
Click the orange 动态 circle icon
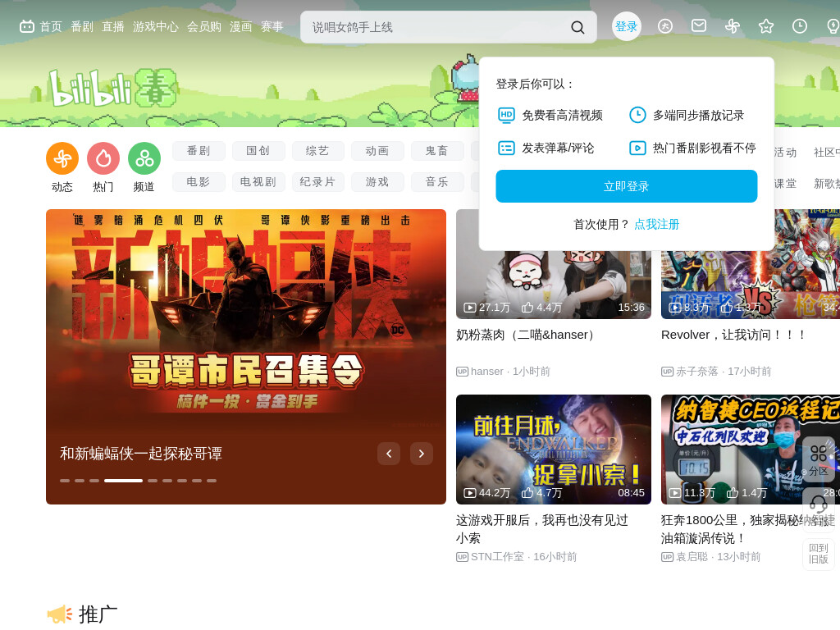pos(62,158)
